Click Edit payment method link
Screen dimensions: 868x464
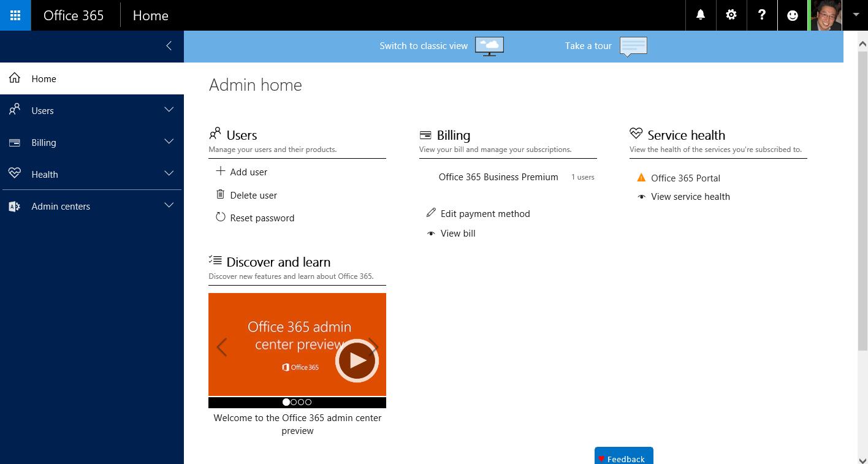[485, 214]
